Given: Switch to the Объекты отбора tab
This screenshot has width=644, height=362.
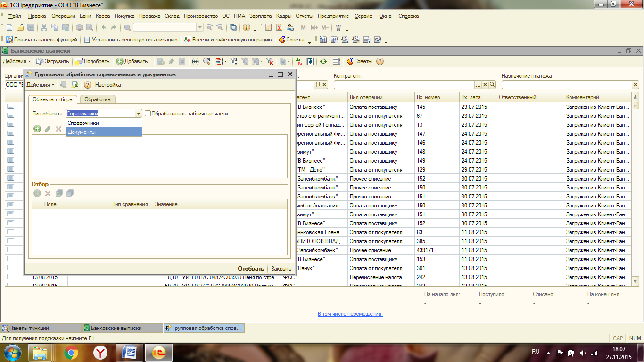Looking at the screenshot, I should (x=52, y=99).
